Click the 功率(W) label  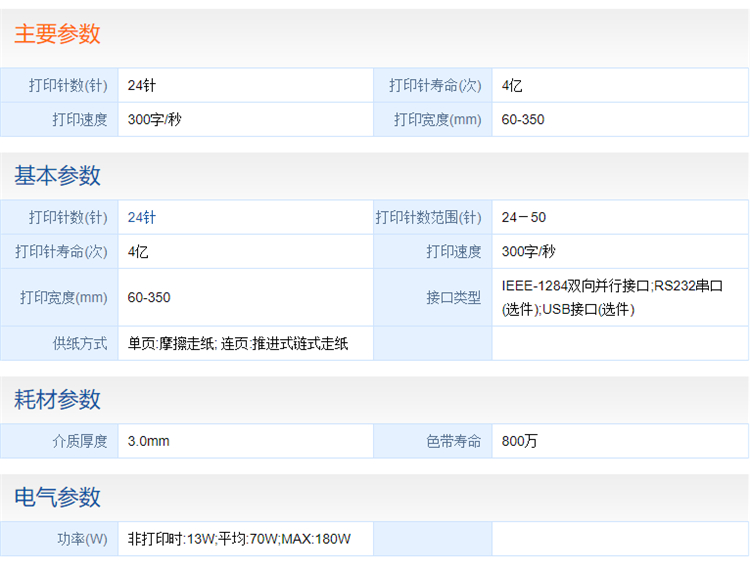click(x=82, y=539)
